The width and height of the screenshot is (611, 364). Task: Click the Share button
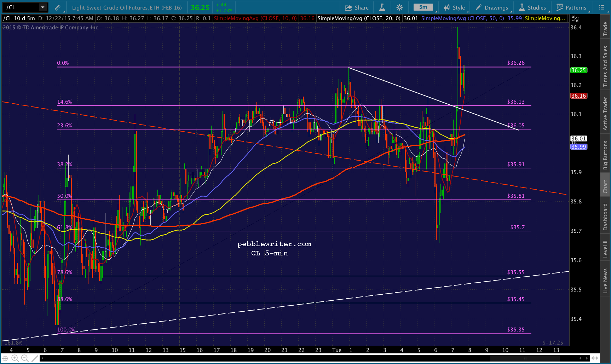click(357, 7)
